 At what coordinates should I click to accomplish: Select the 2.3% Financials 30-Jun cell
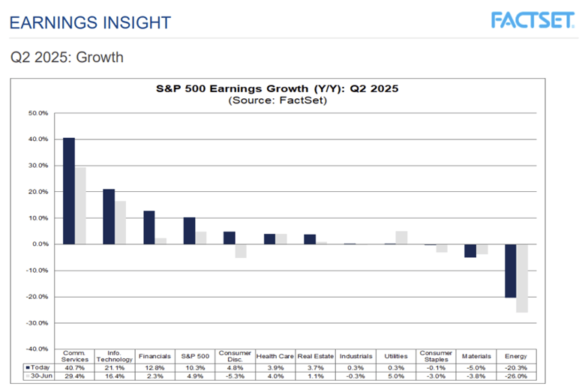154,376
